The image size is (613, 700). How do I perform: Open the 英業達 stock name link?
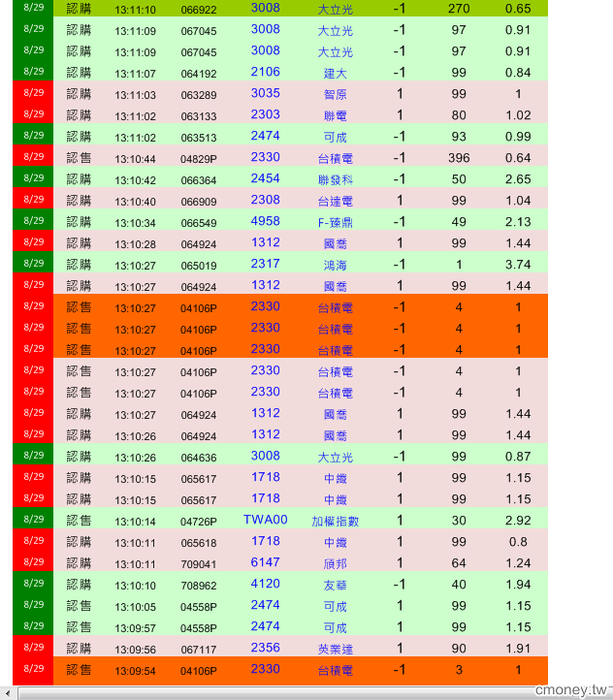coord(336,650)
